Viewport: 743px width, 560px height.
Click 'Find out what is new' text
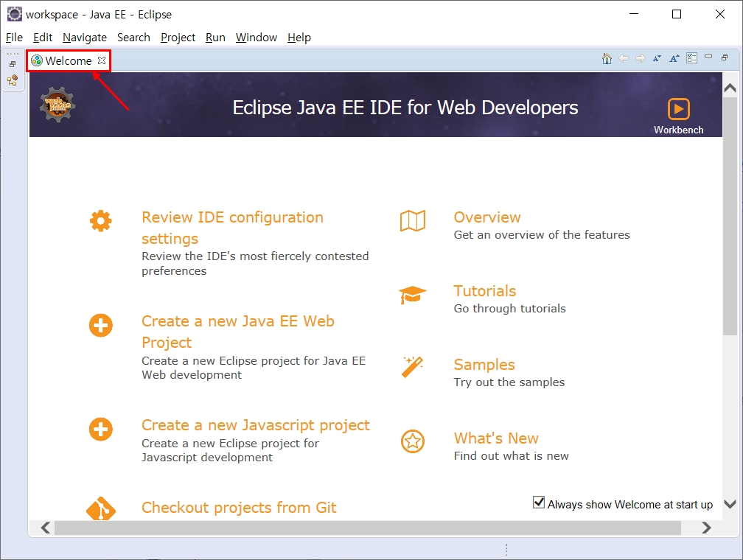pos(512,456)
